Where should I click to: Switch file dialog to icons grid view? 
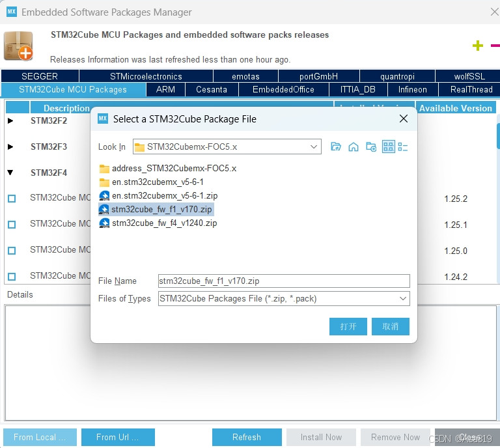click(x=389, y=147)
